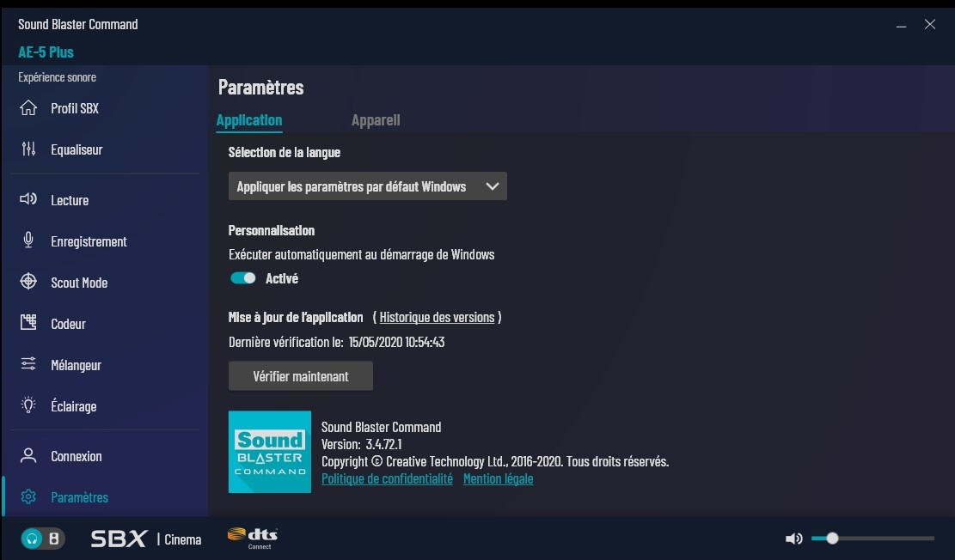This screenshot has height=560, width=955.
Task: Open the Profil SBX home icon
Action: coord(28,107)
